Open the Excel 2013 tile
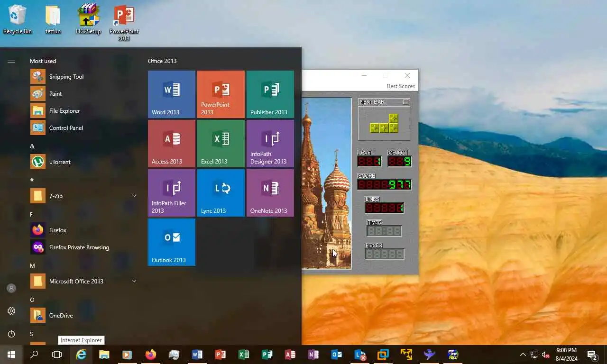Viewport: 607px width, 364px height. click(221, 144)
